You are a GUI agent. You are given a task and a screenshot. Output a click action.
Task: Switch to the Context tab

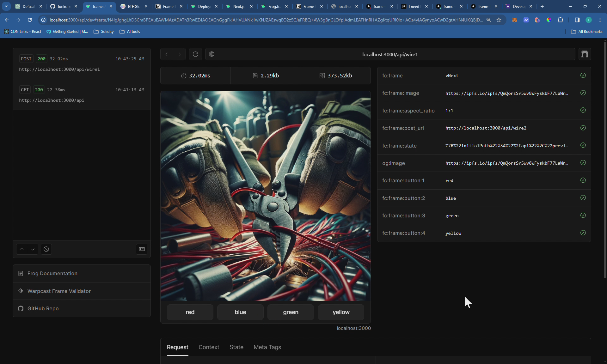tap(209, 347)
